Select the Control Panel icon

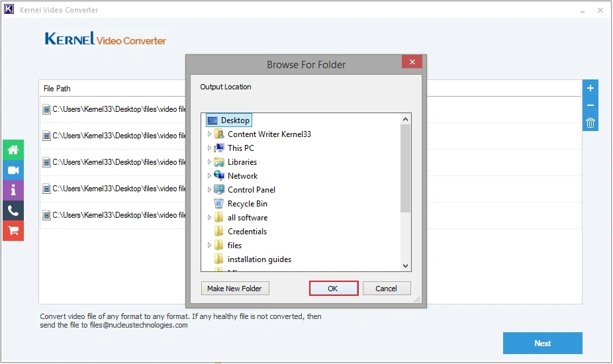[219, 190]
